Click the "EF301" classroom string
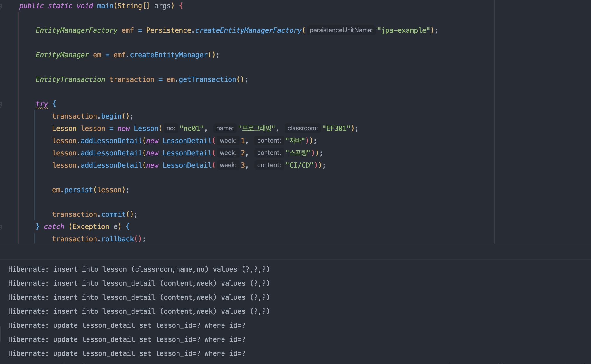Viewport: 591px width, 364px height. (x=336, y=129)
